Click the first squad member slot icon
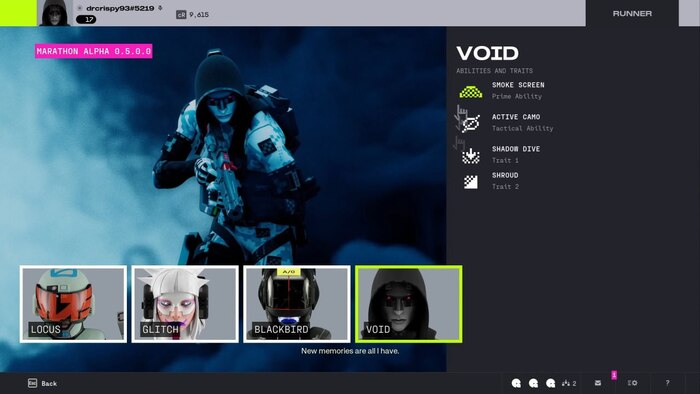The height and width of the screenshot is (394, 700). (517, 383)
